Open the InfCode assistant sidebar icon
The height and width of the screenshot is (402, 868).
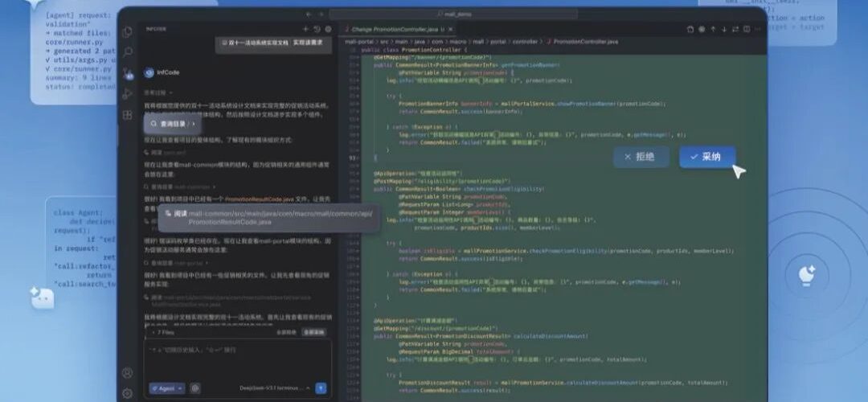pyautogui.click(x=127, y=73)
